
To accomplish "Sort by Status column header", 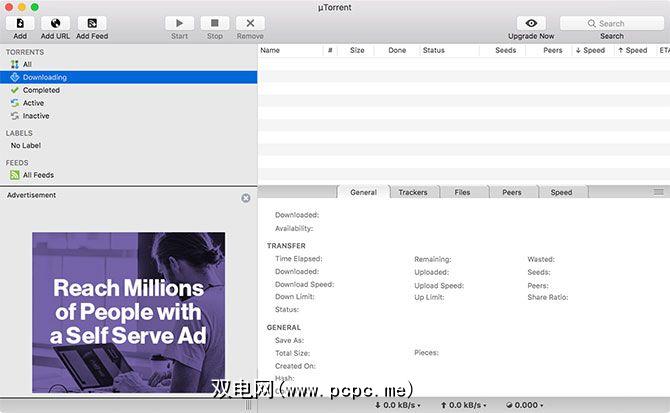I will [450, 50].
